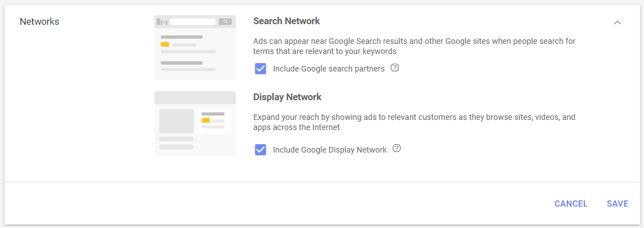Select the Display Network illustration thumbnail
The height and width of the screenshot is (228, 644).
(195, 123)
